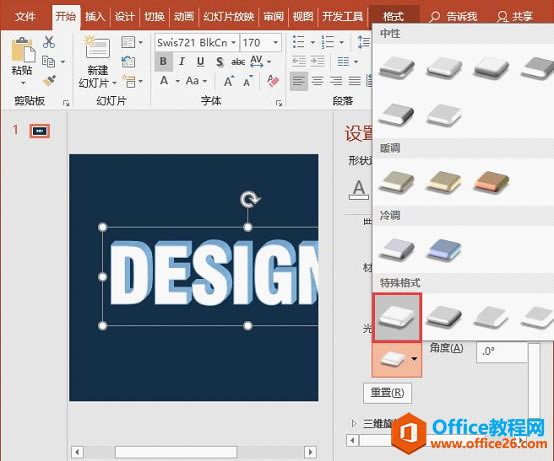Viewport: 554px width, 461px height.
Task: Click the Numbering list icon
Action: 328,42
